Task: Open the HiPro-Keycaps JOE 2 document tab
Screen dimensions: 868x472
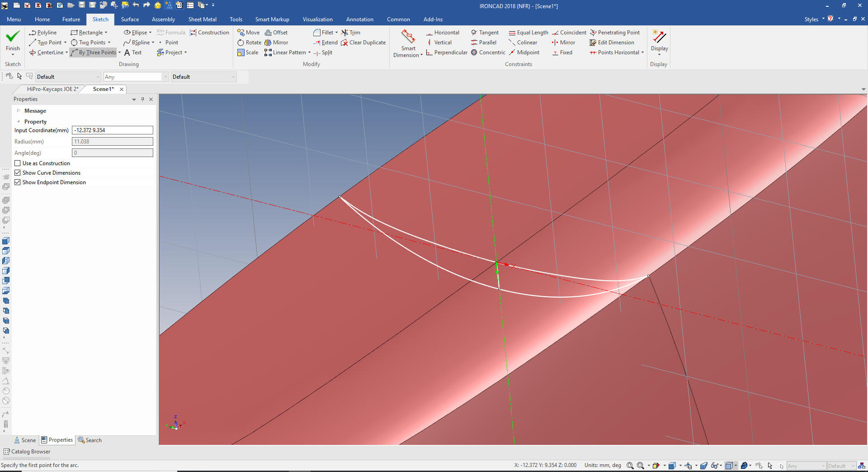Action: (52, 89)
